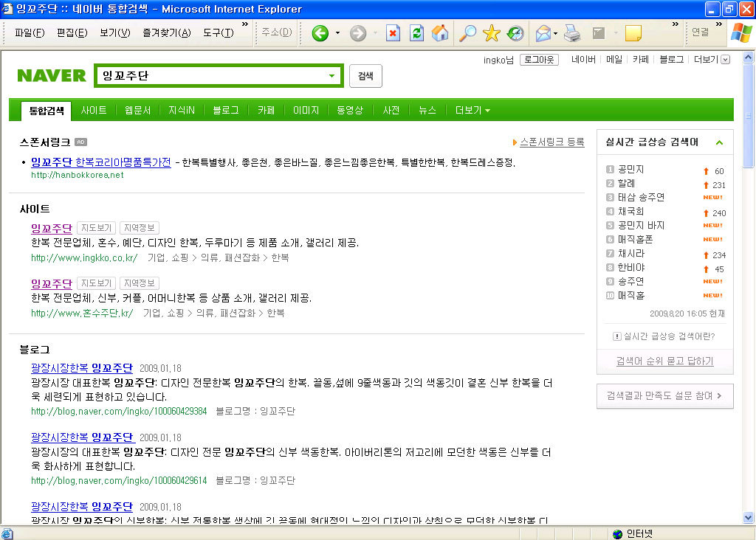Open the 도구(T) menu
The height and width of the screenshot is (540, 756).
(218, 32)
